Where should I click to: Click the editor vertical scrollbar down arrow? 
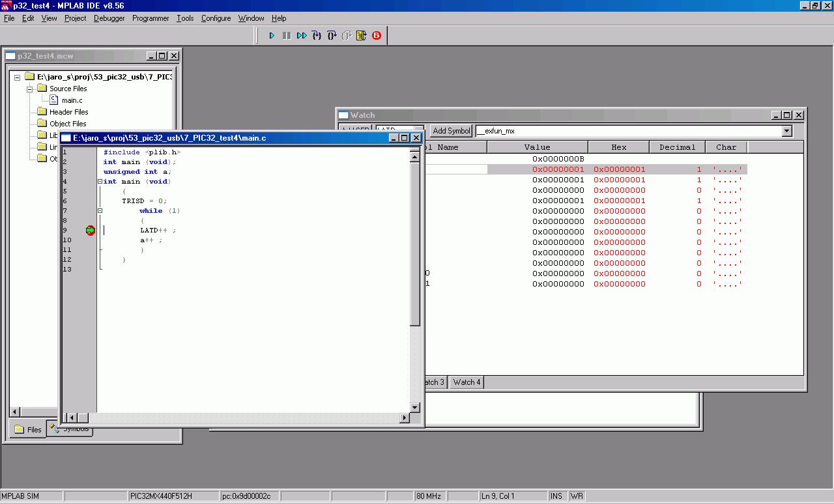click(x=415, y=407)
